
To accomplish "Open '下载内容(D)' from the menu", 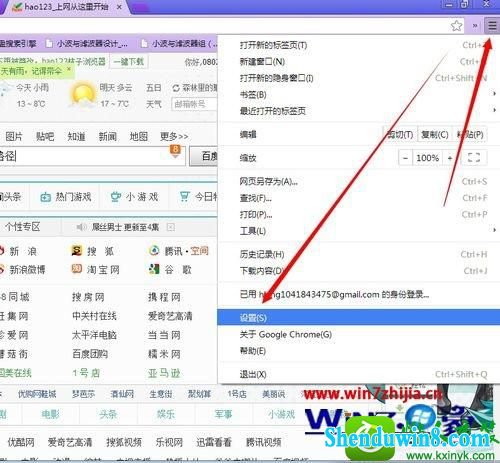I will coord(358,271).
